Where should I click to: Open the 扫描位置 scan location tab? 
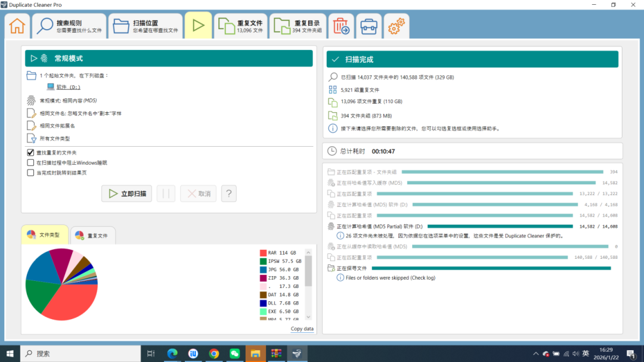pyautogui.click(x=146, y=26)
